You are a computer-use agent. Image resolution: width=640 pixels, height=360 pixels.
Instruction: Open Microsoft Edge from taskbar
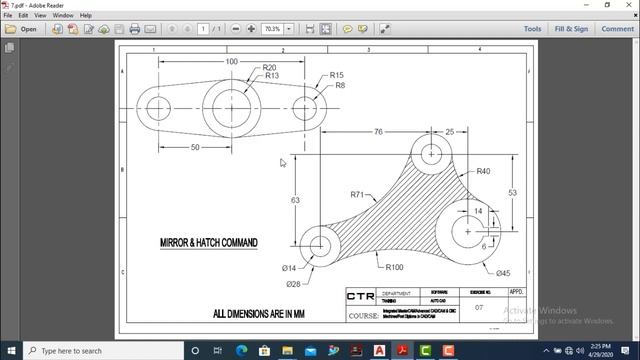pyautogui.click(x=242, y=351)
